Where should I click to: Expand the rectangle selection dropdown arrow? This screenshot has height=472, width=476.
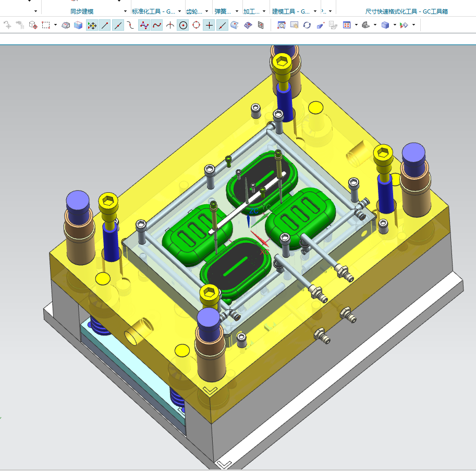(55, 25)
